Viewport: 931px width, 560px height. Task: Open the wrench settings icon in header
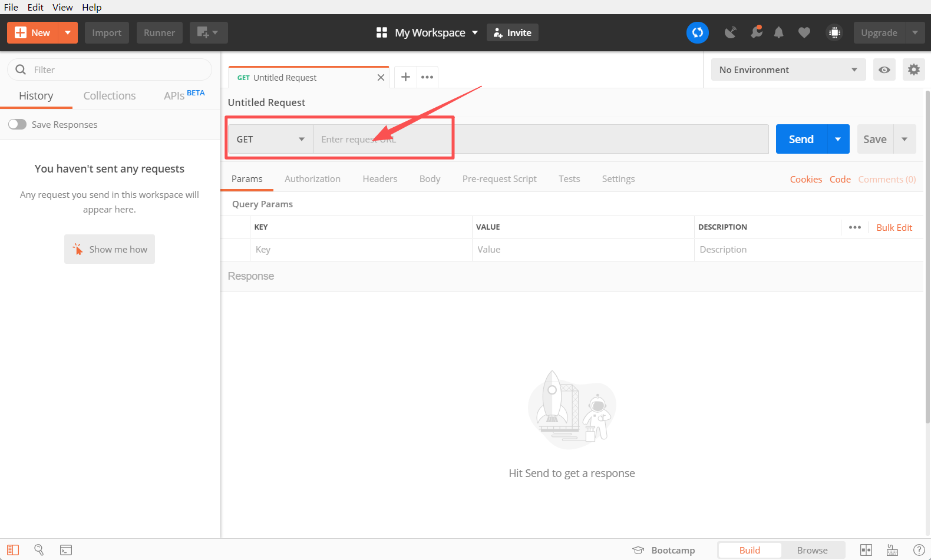(756, 32)
